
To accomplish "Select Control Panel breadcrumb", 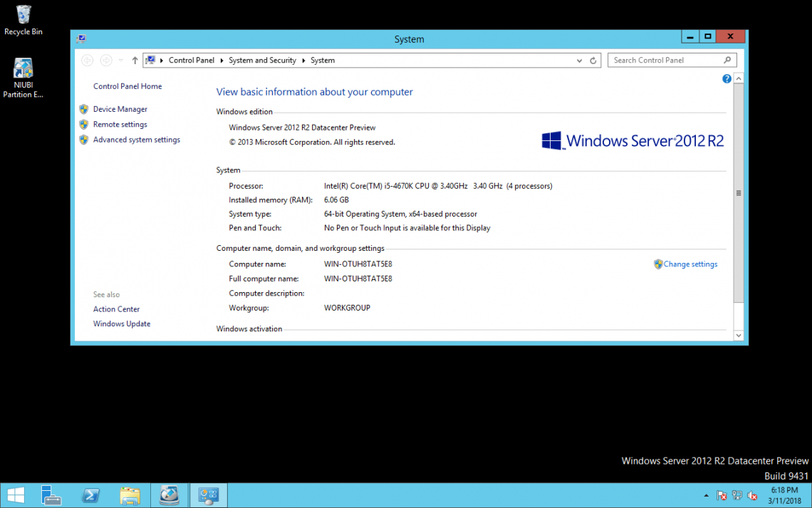I will pos(191,60).
